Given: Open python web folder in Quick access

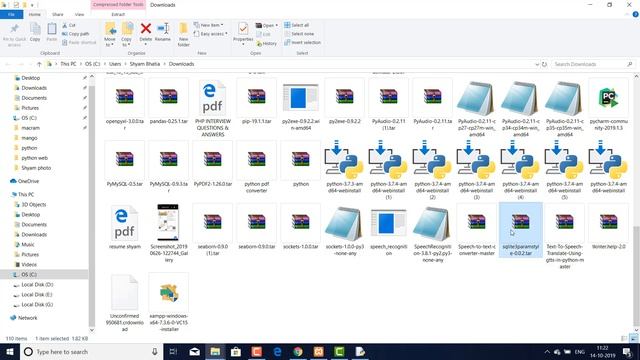Looking at the screenshot, I should click(x=31, y=158).
